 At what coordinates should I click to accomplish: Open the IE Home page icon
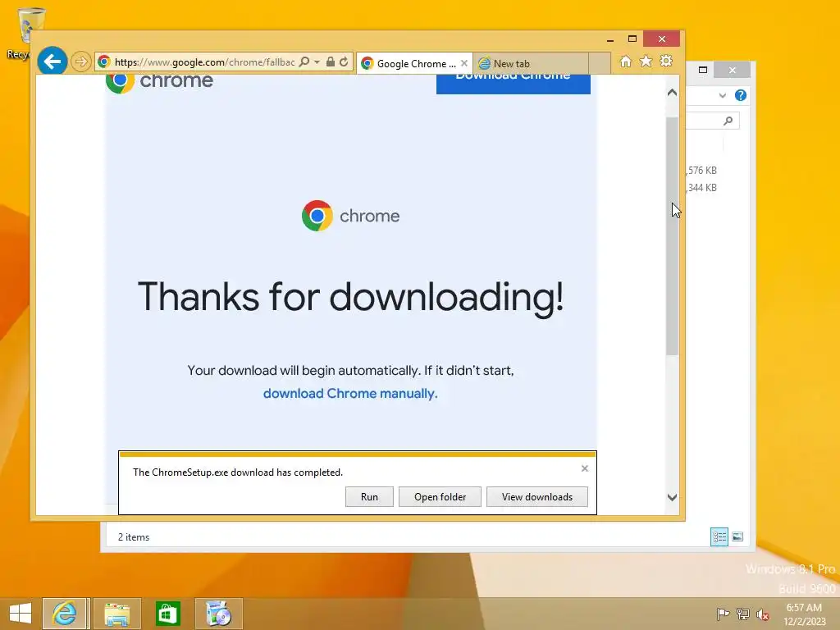click(626, 62)
